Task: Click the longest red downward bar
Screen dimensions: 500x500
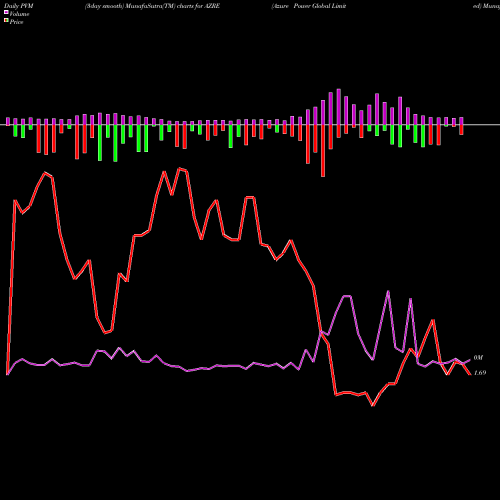Action: (x=323, y=151)
